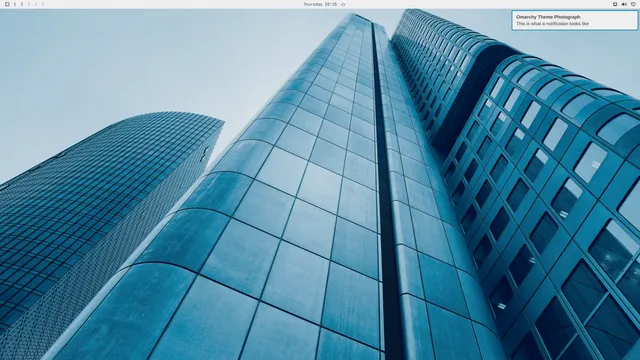
Task: Open the volume speaker icon
Action: coord(624,4)
